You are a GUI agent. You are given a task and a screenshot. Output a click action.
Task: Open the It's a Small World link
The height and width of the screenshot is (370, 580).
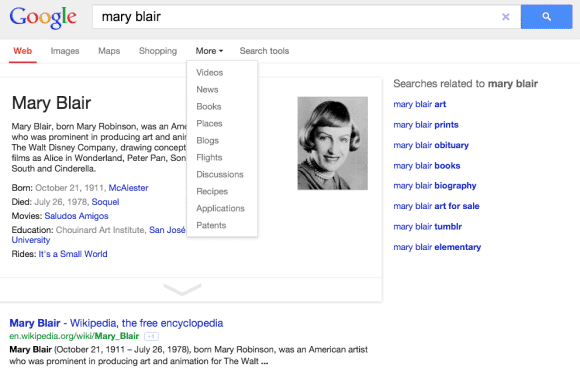(73, 254)
